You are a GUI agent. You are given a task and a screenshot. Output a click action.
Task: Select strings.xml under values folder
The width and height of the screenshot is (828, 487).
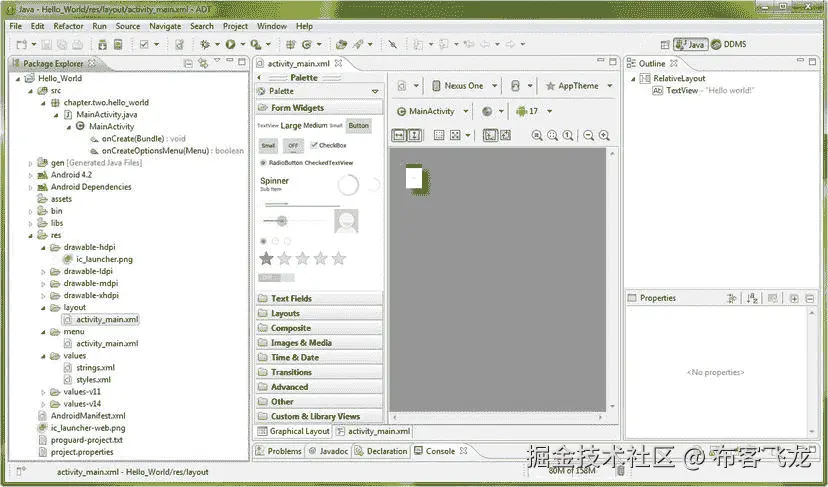pyautogui.click(x=95, y=368)
